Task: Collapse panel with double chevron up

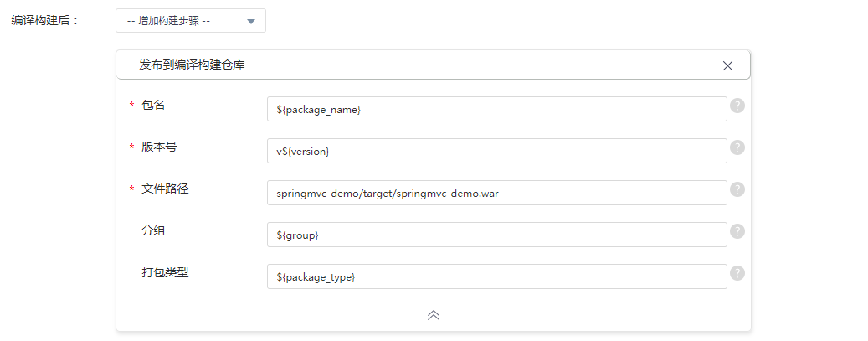Action: [434, 315]
